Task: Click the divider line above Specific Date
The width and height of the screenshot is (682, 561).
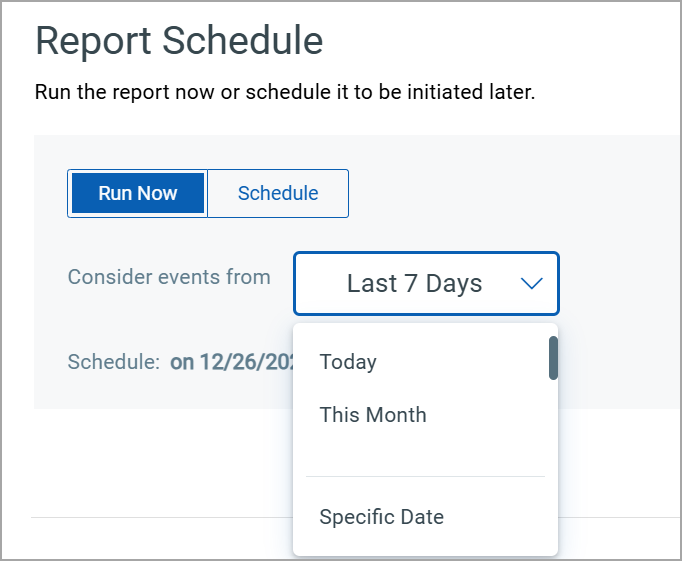Action: [425, 477]
